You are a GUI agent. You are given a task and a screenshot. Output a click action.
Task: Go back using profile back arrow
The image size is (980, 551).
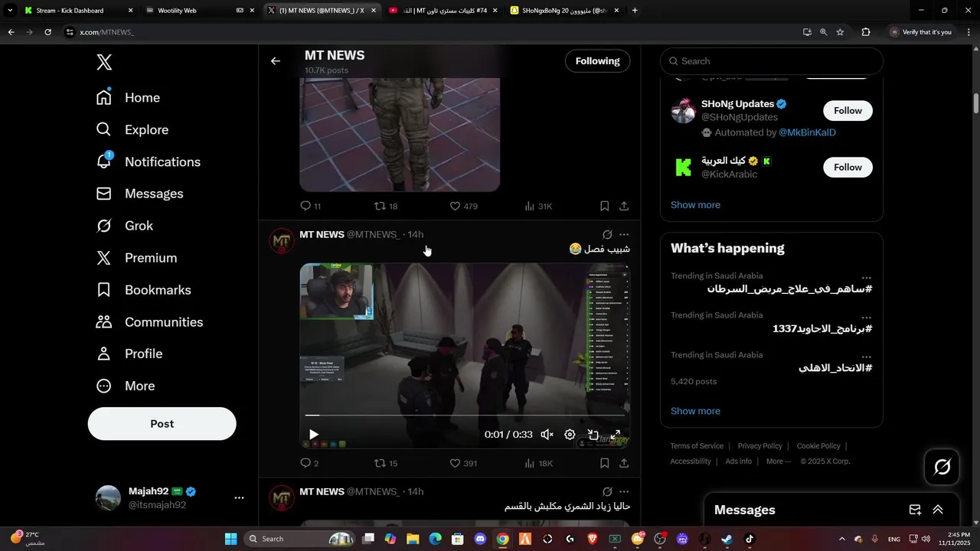click(x=276, y=61)
